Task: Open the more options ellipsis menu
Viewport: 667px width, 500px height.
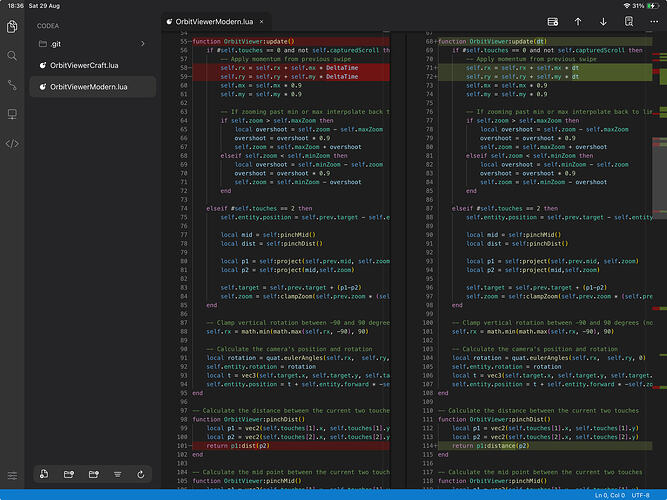Action: click(654, 22)
